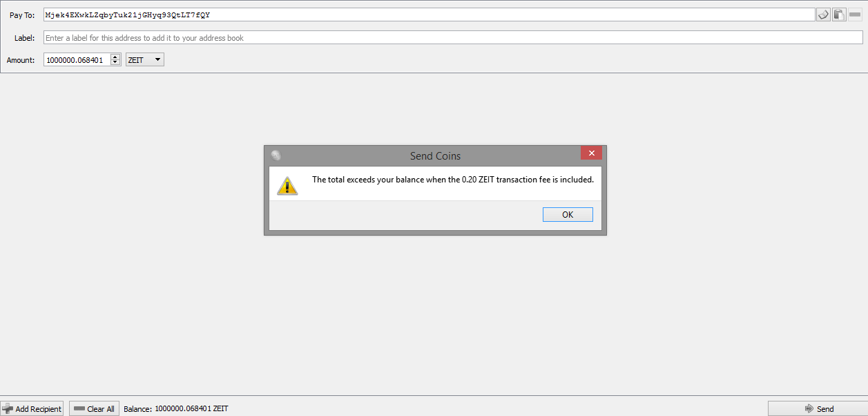Select the Amount value field
The image size is (868, 416).
[x=77, y=60]
